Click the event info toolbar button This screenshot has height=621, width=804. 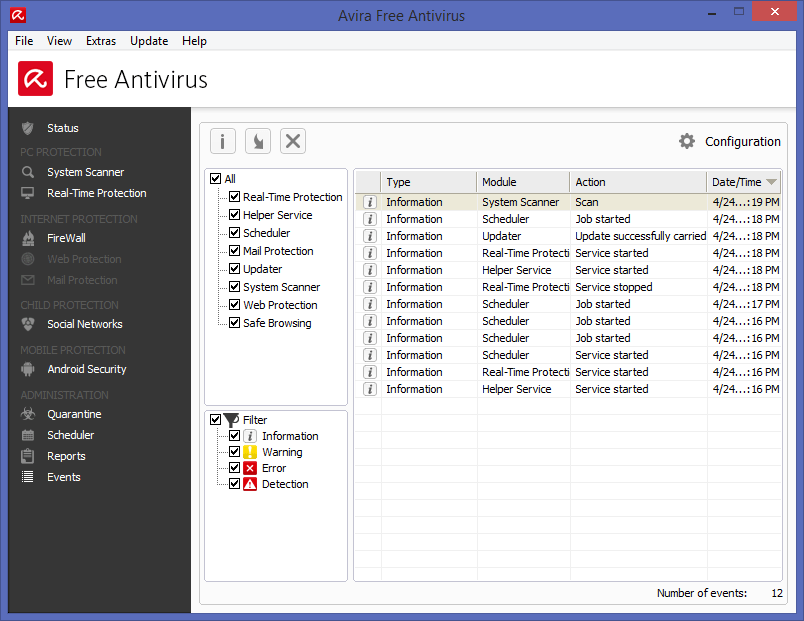[x=223, y=141]
